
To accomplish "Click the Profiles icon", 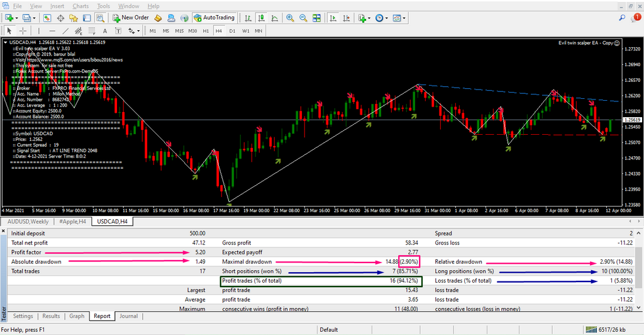I will (x=26, y=18).
